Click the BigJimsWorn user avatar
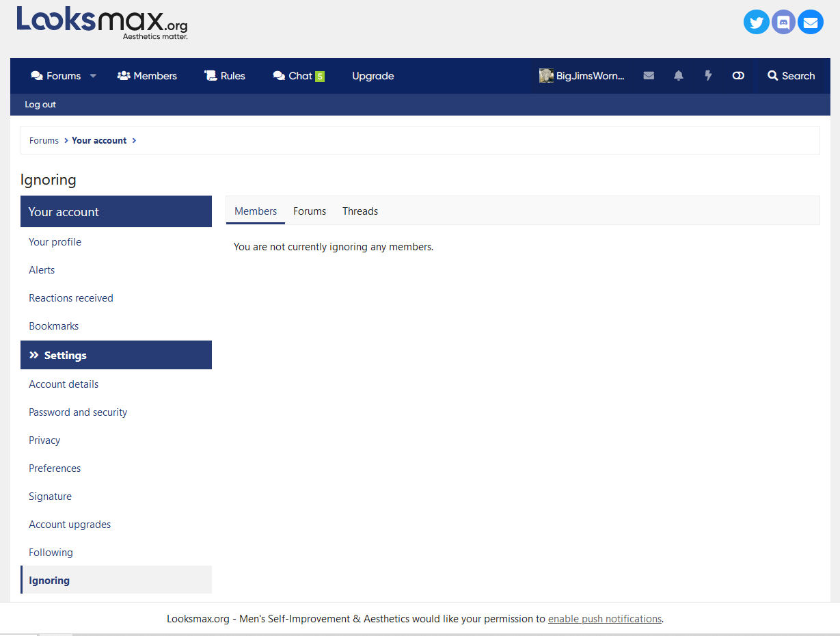Screen dimensions: 840x636 point(546,76)
